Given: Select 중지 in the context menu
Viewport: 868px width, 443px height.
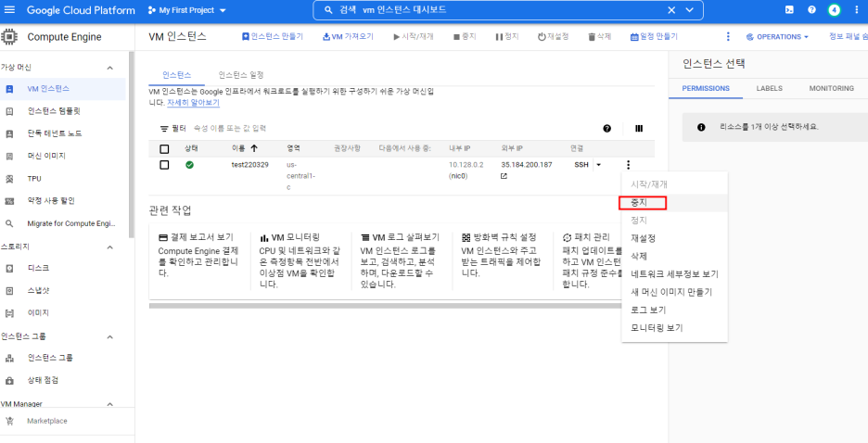Looking at the screenshot, I should click(x=675, y=203).
